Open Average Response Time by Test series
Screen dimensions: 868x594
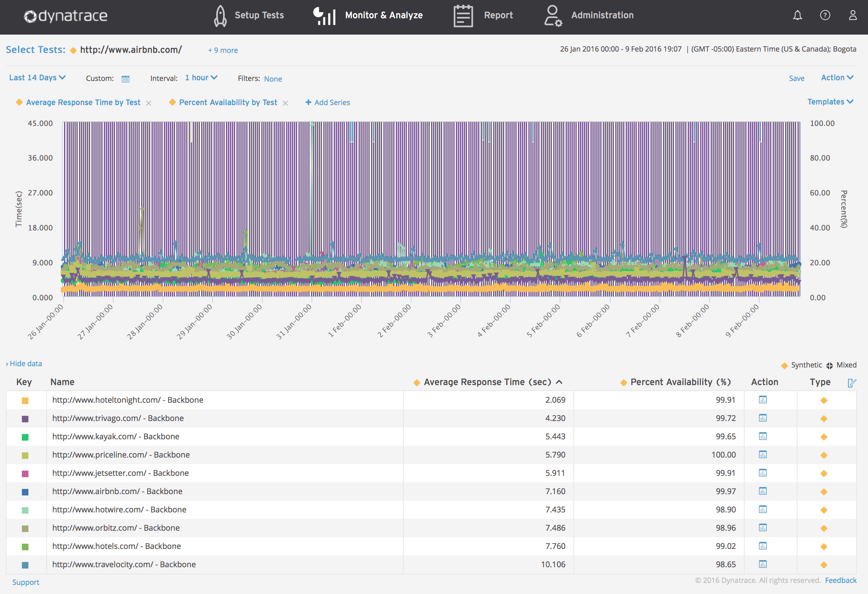pos(83,102)
